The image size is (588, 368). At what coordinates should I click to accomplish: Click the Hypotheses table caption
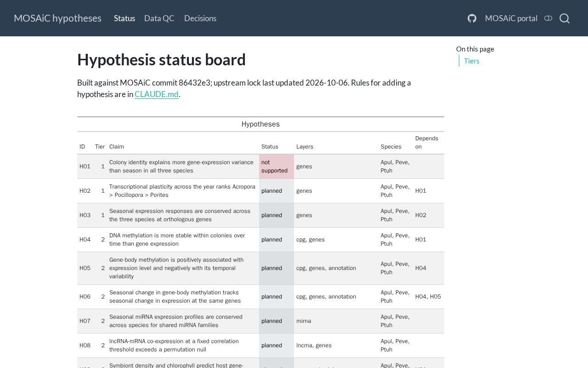click(260, 124)
